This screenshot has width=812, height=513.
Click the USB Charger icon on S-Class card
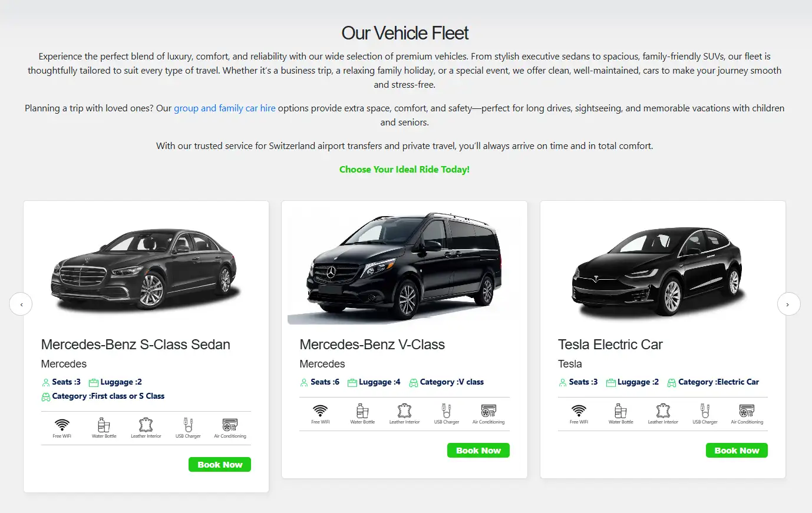click(x=188, y=425)
